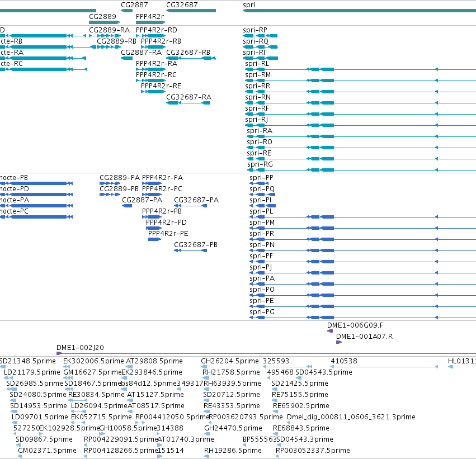The height and width of the screenshot is (459, 476).
Task: Open protein CG32687-PB
Action: (196, 245)
